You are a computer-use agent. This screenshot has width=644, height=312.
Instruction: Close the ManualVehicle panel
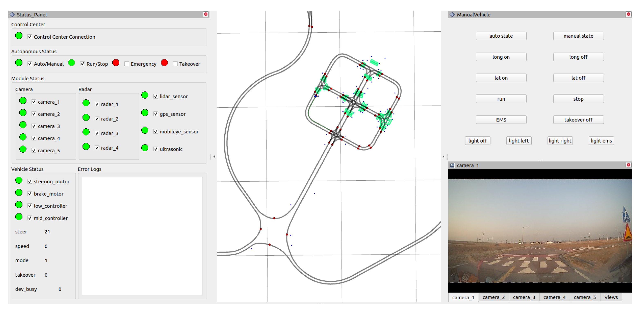tap(628, 14)
